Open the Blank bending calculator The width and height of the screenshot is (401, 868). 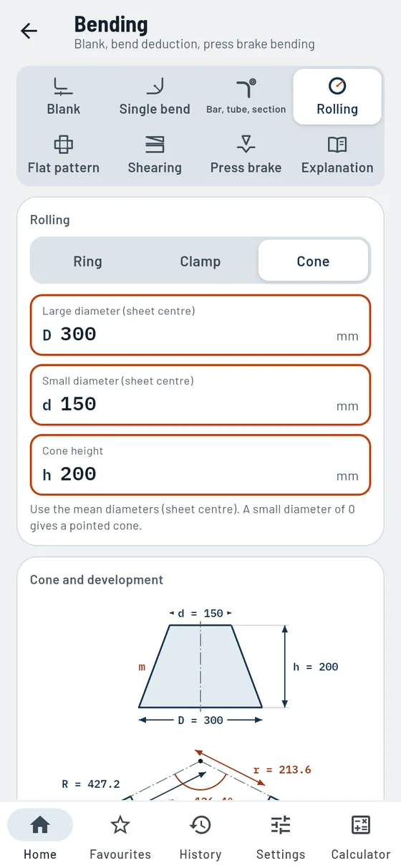pos(64,97)
